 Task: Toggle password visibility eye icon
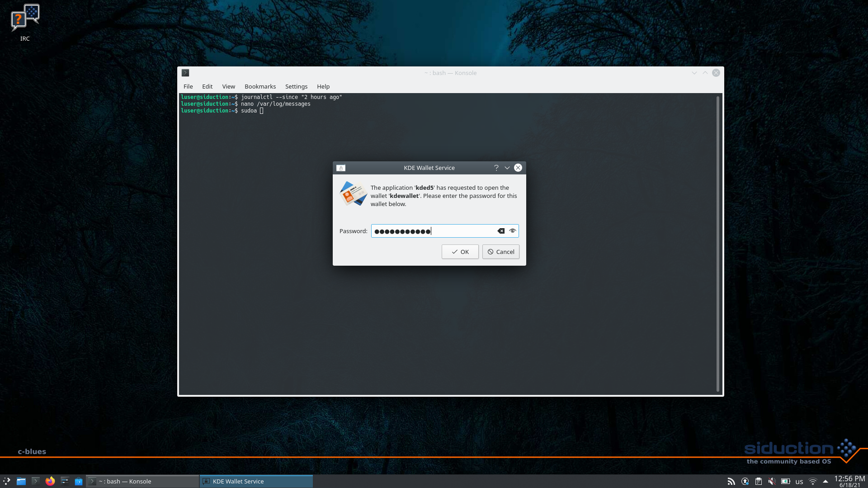click(512, 231)
